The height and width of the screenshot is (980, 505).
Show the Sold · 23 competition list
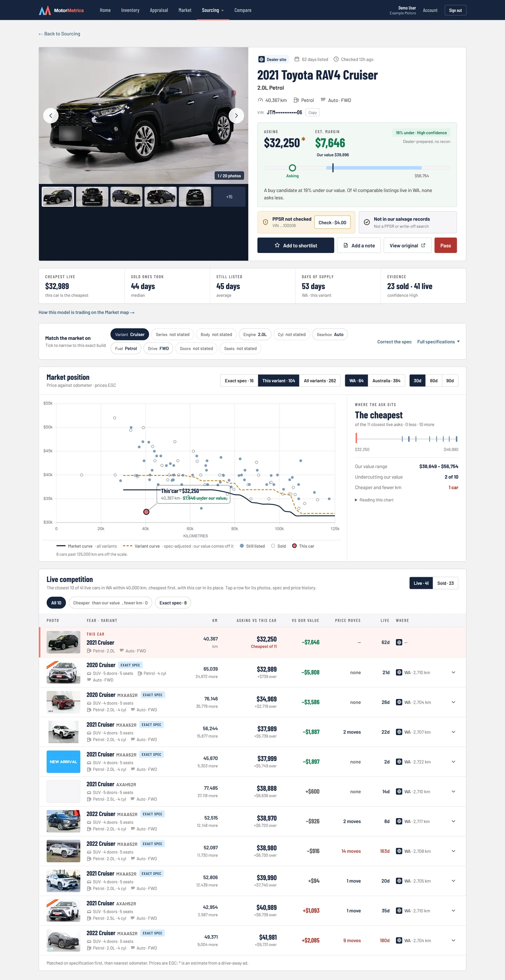445,583
